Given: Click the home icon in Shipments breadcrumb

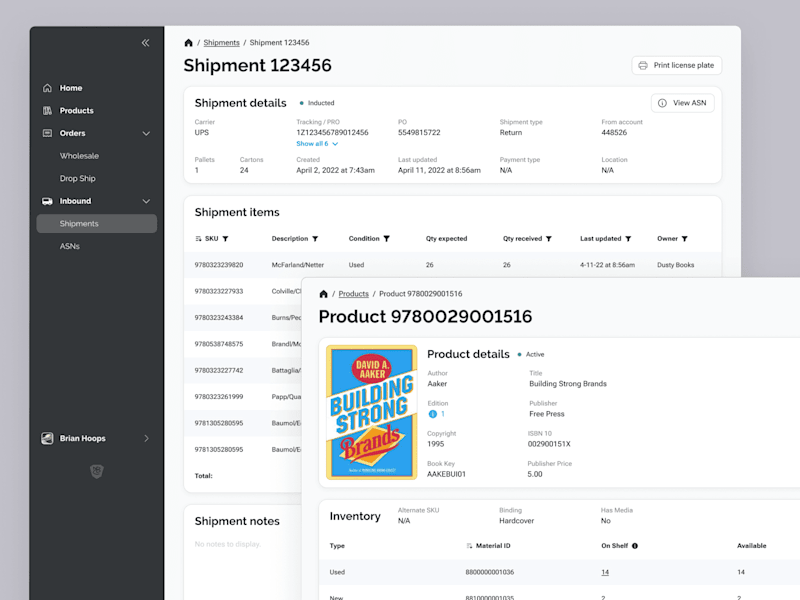Looking at the screenshot, I should 188,43.
